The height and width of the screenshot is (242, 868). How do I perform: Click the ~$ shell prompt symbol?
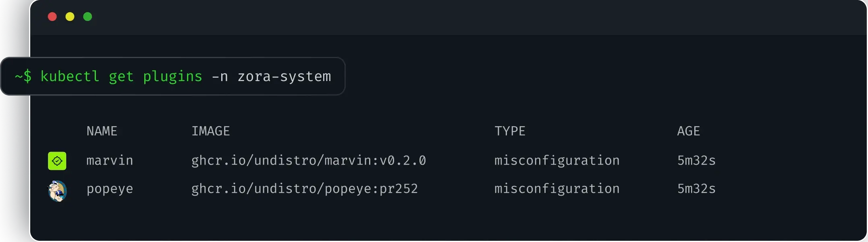23,76
